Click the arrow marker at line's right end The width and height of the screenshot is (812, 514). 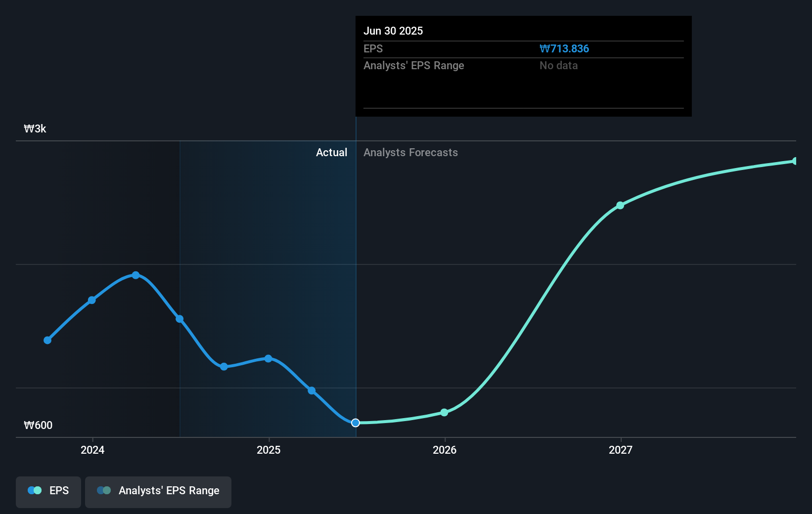795,160
